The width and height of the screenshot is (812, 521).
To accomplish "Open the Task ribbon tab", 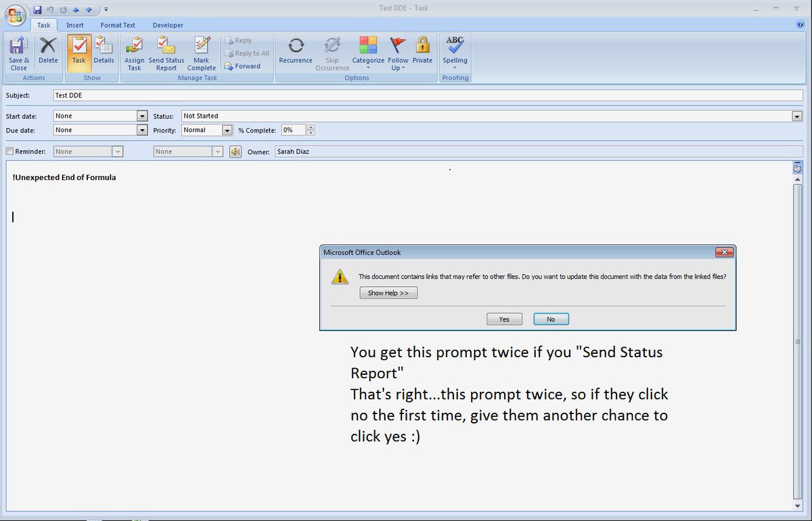I will click(x=43, y=25).
